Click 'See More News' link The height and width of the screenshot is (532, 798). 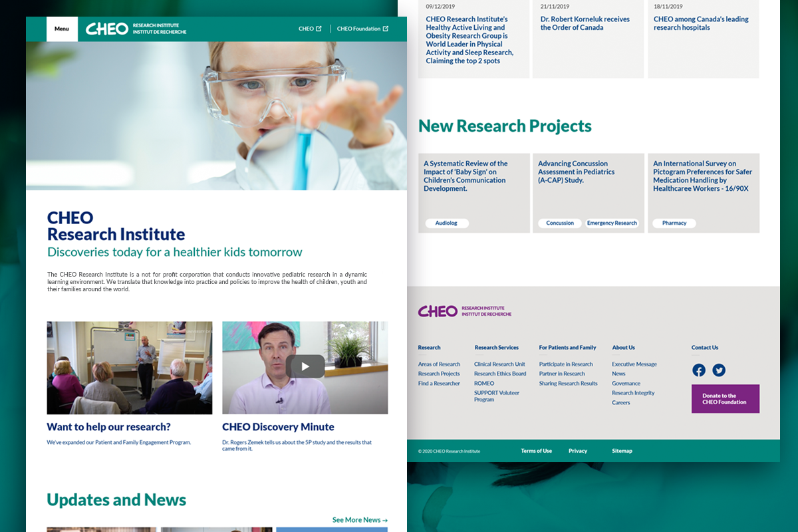[360, 520]
